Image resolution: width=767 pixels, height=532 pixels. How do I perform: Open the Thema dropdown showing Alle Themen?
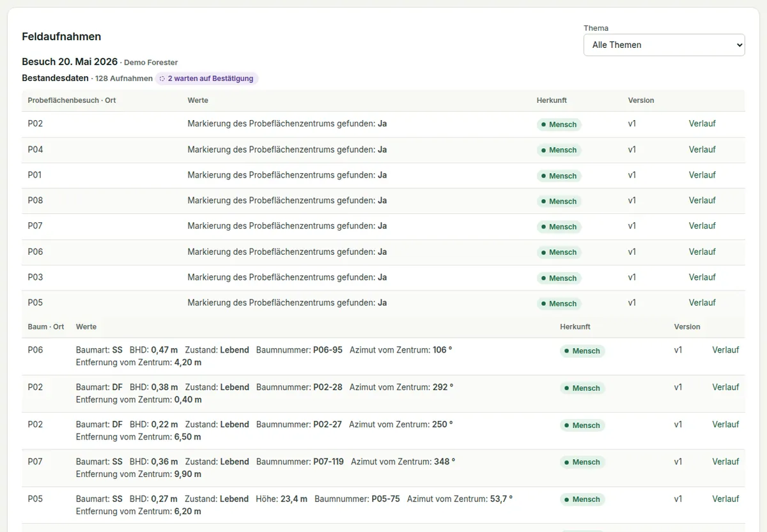click(x=664, y=45)
